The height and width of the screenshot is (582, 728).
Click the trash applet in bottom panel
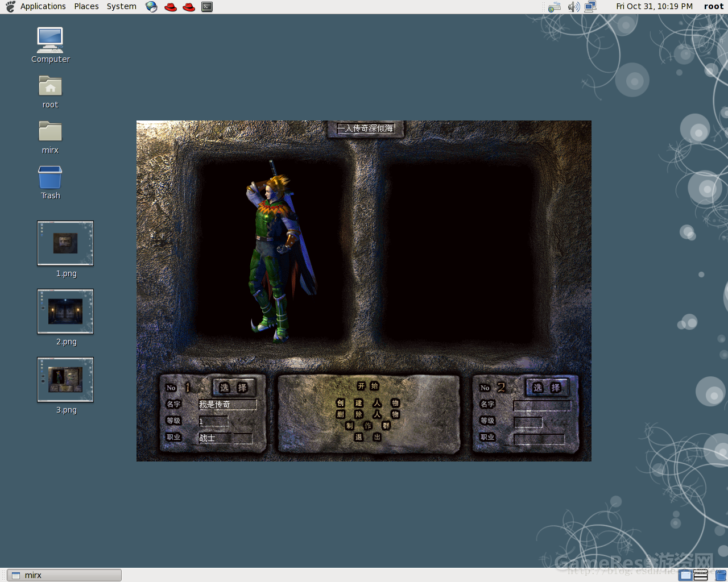tap(721, 575)
